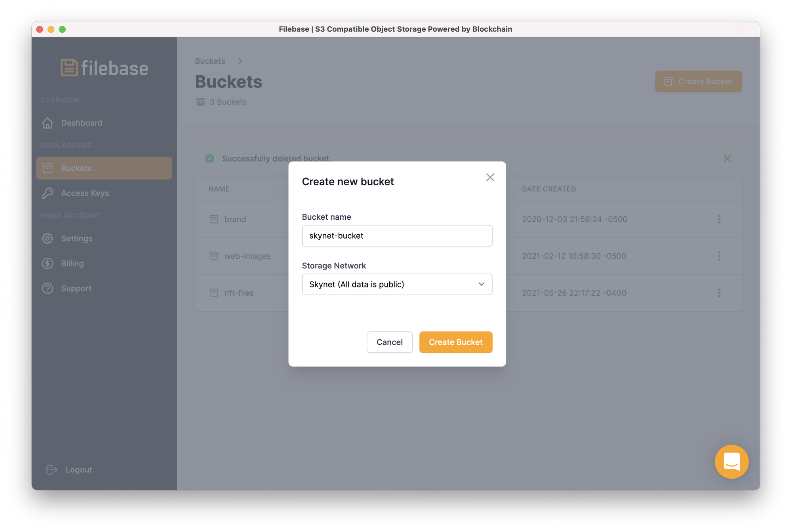This screenshot has height=532, width=792.
Task: Open the options menu for the web-images bucket
Action: tap(719, 256)
